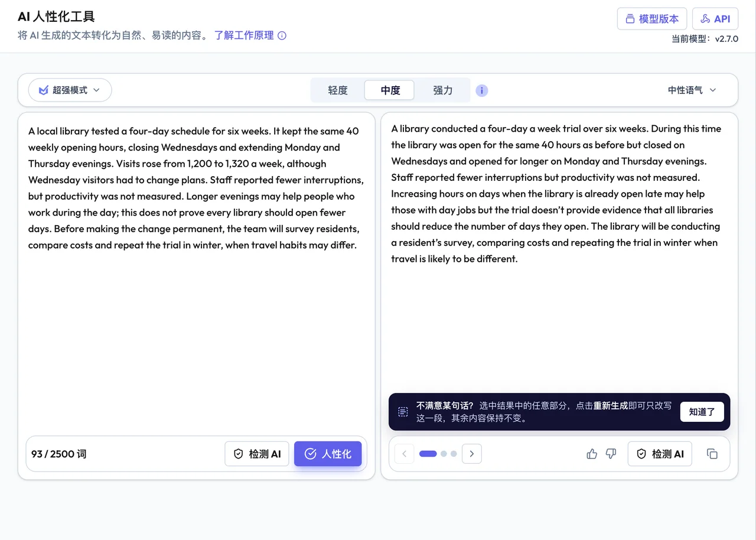Click into the input text box
Screen dimensions: 756x540
click(196, 272)
